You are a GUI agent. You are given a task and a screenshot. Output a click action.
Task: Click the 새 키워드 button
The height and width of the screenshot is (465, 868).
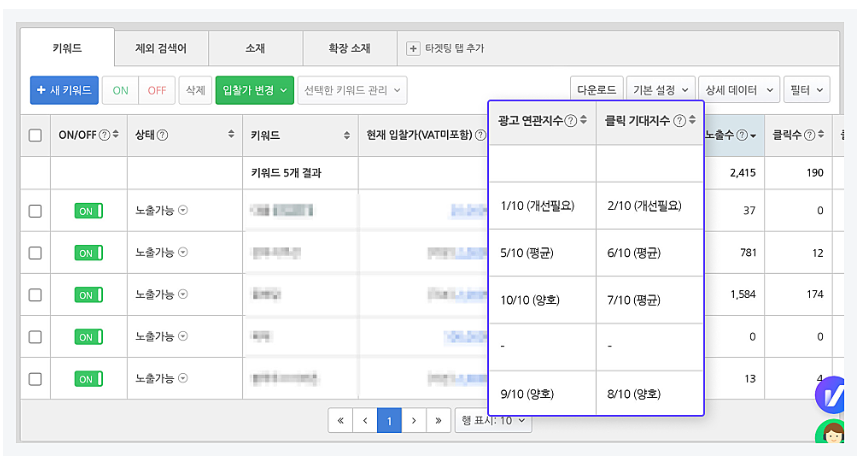[x=64, y=90]
